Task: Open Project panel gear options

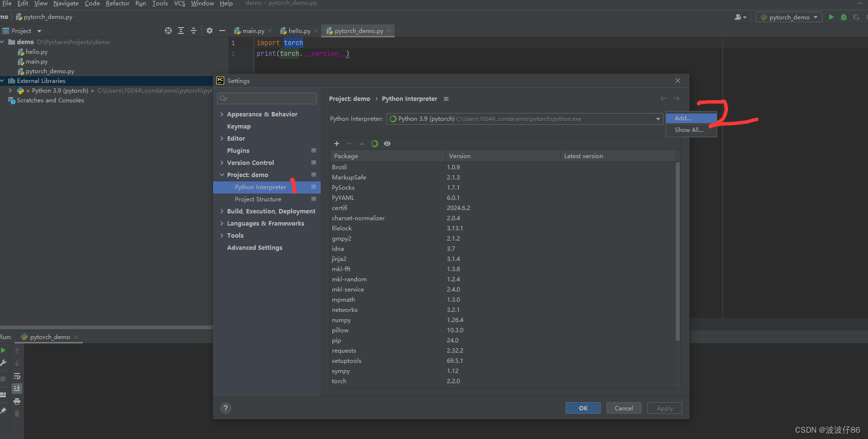Action: coord(210,31)
